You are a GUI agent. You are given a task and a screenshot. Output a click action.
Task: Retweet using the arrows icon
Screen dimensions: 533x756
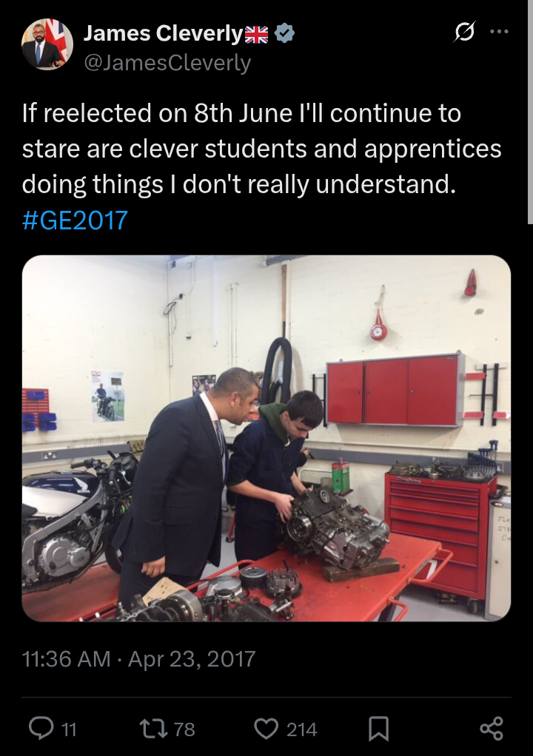(x=153, y=729)
